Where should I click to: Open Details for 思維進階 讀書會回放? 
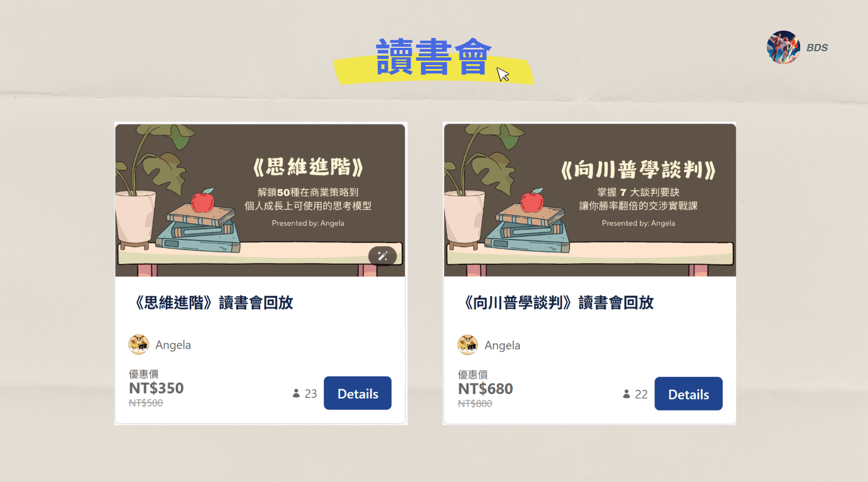[358, 393]
